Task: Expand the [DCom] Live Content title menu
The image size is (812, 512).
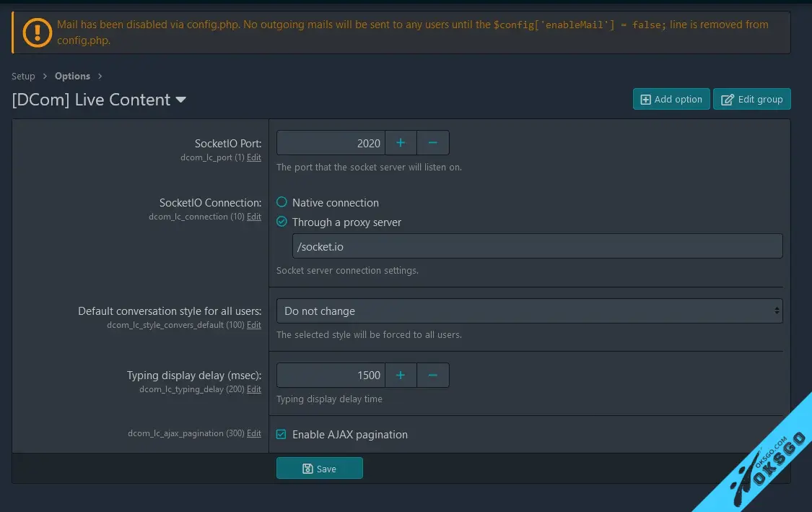Action: 181,100
